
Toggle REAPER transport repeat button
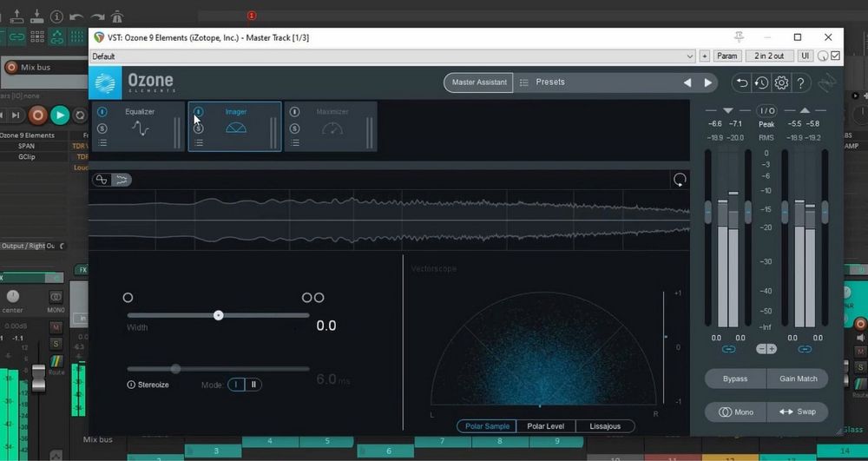[x=80, y=115]
